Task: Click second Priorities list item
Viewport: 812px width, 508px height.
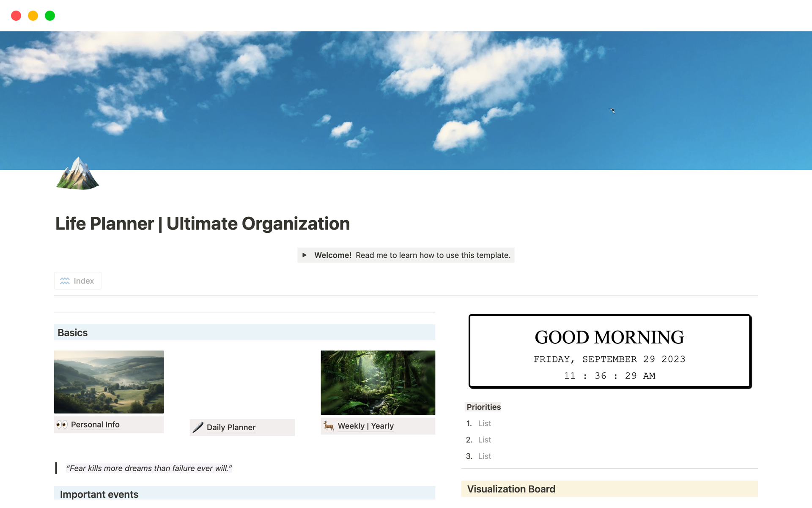Action: point(485,440)
